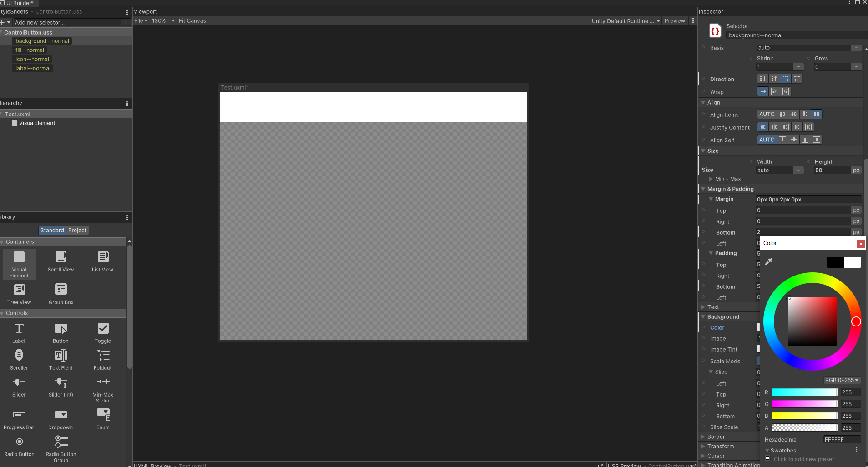Screen dimensions: 868x467
Task: Set flex Direction to row (right arrow)
Action: click(x=786, y=79)
